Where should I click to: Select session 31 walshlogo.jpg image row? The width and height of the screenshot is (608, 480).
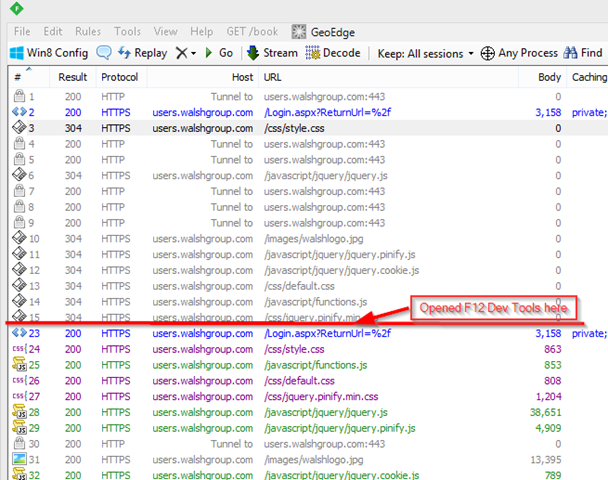[x=300, y=459]
